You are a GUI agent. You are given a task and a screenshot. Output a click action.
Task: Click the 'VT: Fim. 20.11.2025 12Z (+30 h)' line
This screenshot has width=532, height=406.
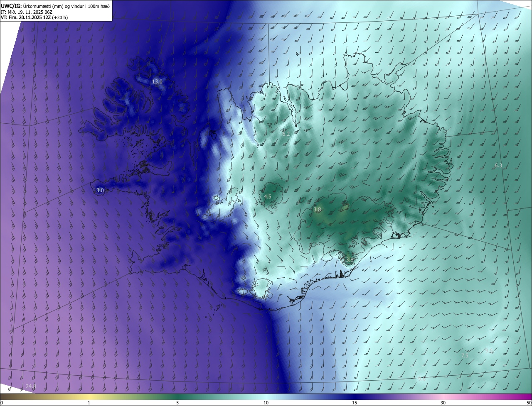[34, 18]
